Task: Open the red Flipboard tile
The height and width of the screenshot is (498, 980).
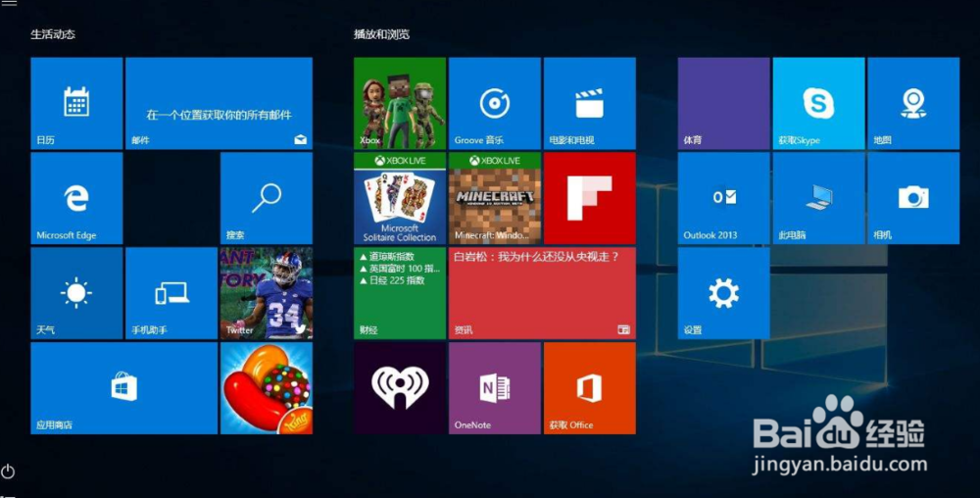Action: tap(589, 198)
